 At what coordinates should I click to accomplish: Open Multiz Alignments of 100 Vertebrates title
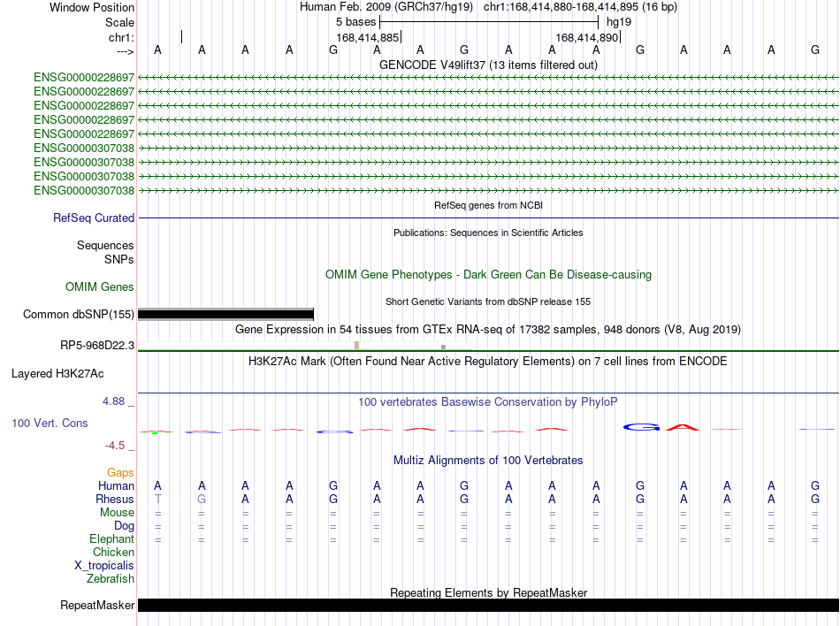(x=488, y=461)
